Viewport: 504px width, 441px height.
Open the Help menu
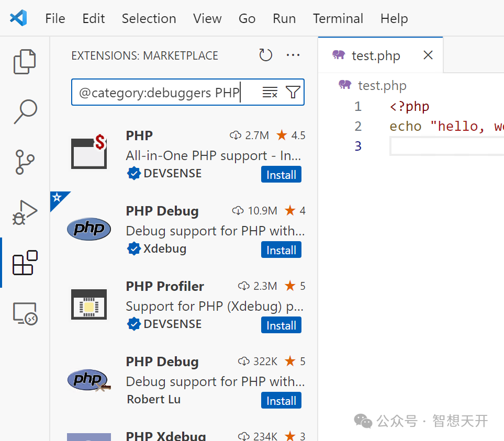point(394,19)
